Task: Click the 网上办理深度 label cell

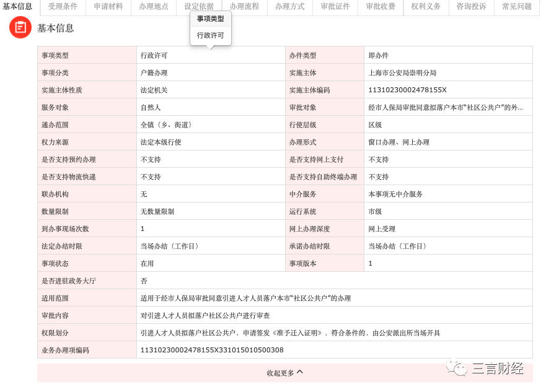Action: coord(325,229)
